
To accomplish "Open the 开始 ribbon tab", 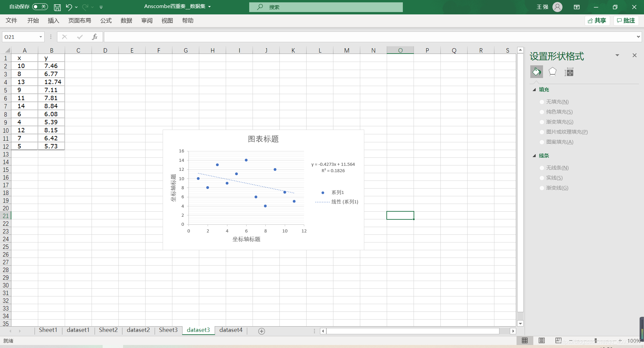I will pyautogui.click(x=33, y=20).
